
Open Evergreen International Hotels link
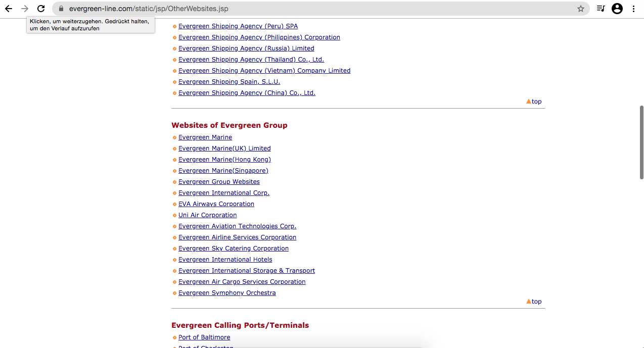tap(225, 260)
